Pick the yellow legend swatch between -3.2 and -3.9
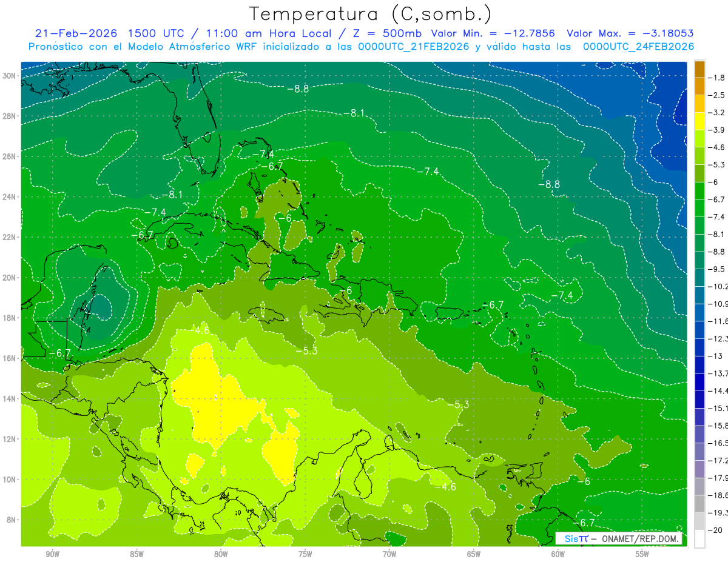 click(699, 121)
